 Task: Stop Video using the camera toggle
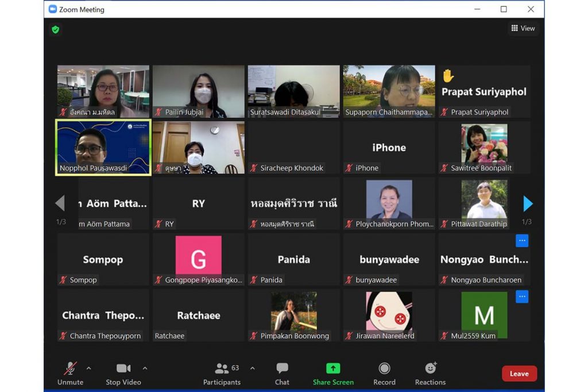tap(123, 374)
